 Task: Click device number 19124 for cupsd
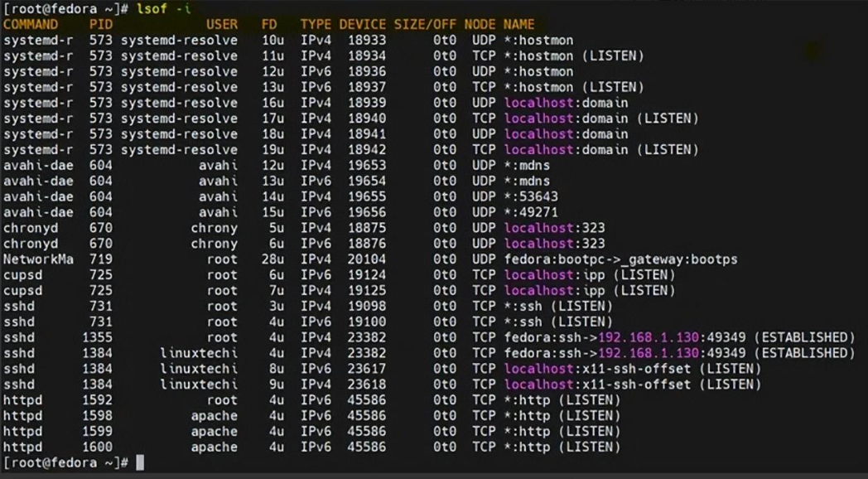pos(367,274)
